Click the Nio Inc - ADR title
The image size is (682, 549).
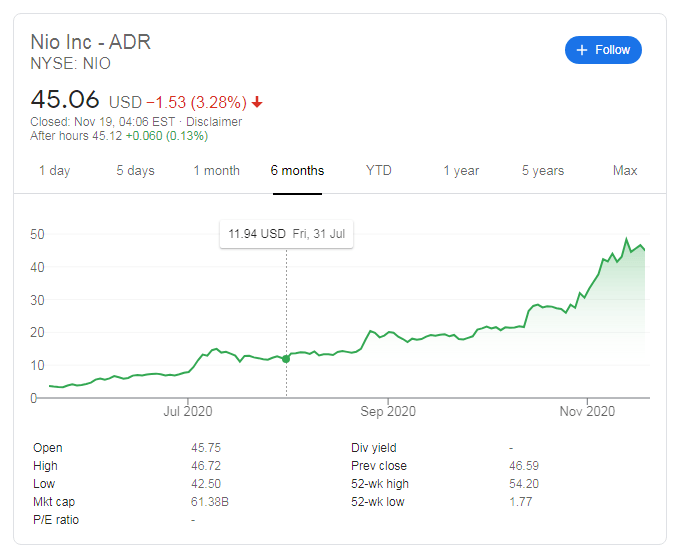[x=91, y=42]
